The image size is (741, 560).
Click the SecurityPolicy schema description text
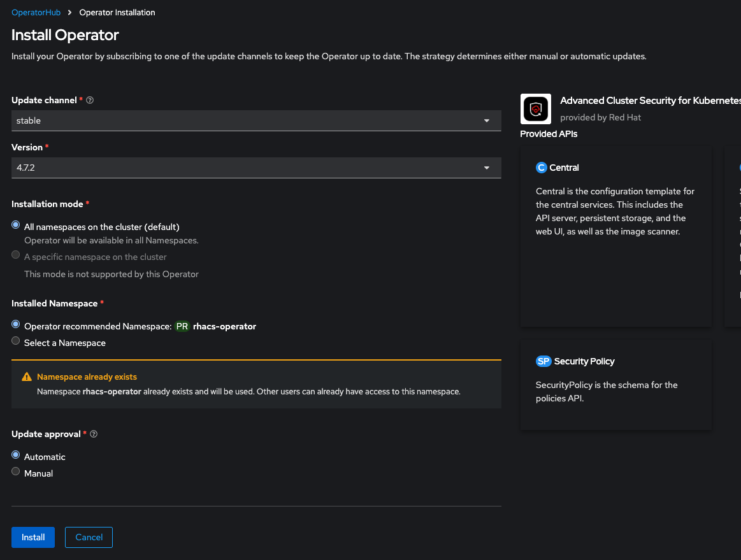(x=607, y=392)
